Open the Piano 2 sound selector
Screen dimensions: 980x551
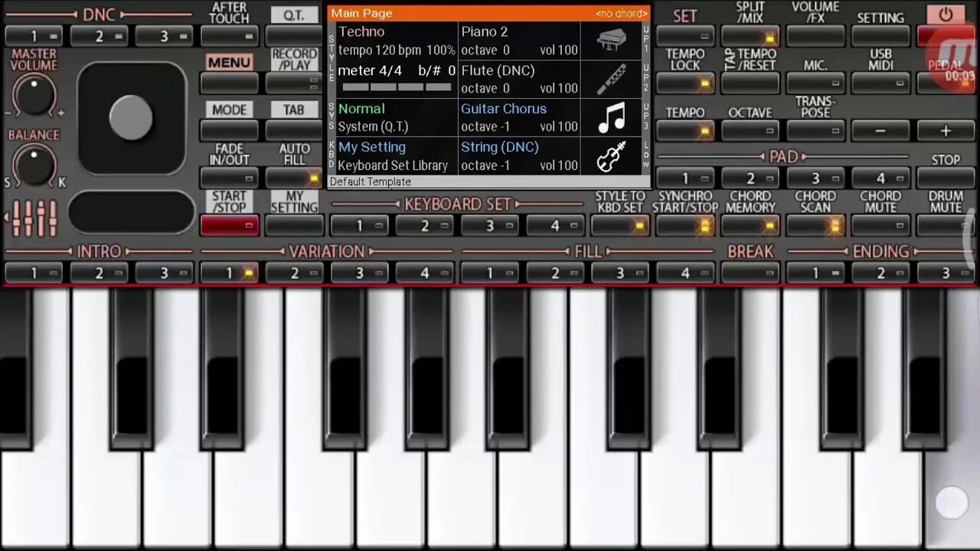[519, 41]
